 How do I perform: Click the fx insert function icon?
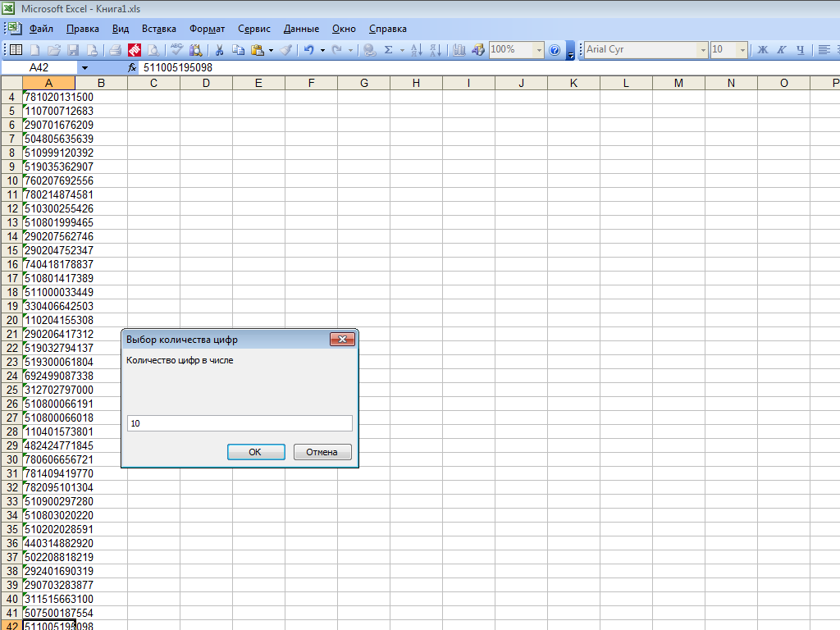tap(132, 67)
